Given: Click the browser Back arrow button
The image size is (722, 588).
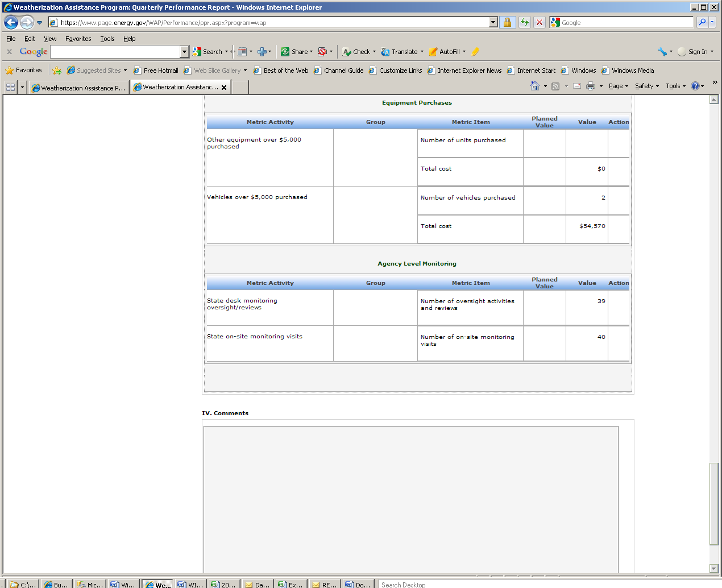Looking at the screenshot, I should (x=11, y=23).
